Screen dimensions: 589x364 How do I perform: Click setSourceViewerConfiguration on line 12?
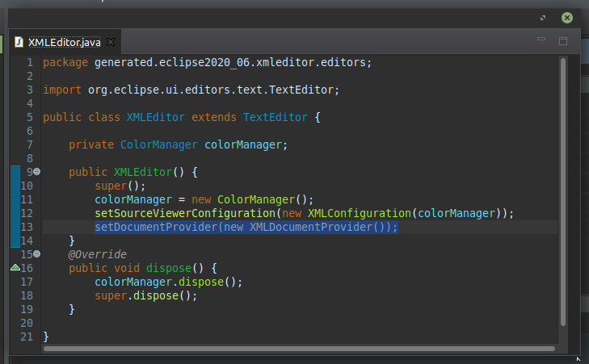click(x=185, y=213)
